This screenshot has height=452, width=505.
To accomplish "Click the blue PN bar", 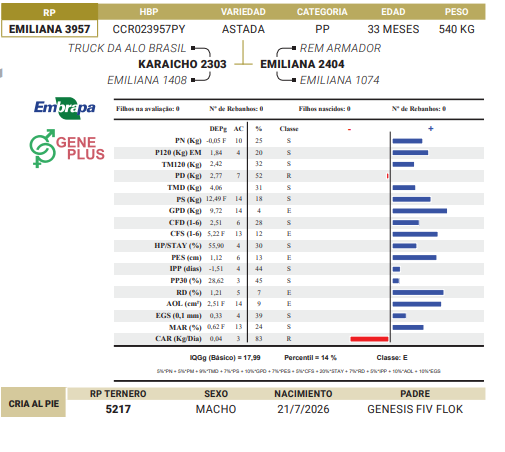I will tap(407, 141).
